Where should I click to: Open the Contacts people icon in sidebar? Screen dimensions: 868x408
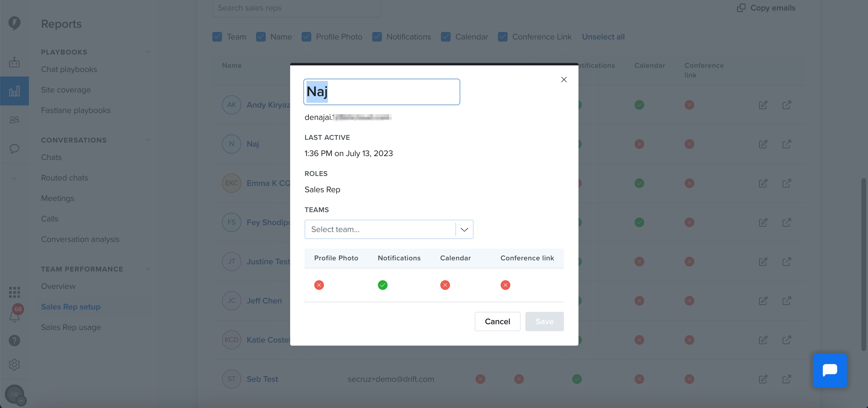(x=14, y=120)
